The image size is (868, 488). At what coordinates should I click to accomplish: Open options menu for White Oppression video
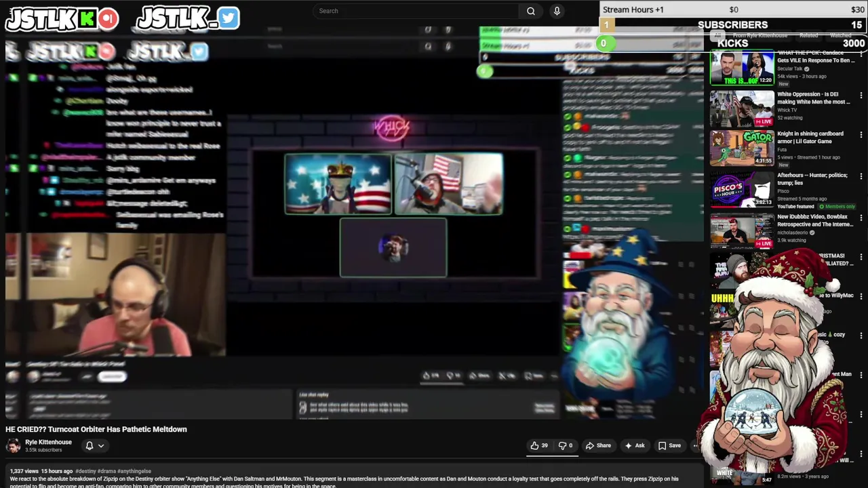coord(861,96)
